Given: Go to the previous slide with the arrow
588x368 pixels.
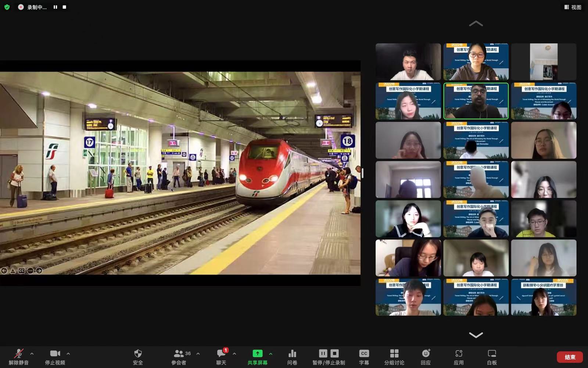Looking at the screenshot, I should [4, 270].
